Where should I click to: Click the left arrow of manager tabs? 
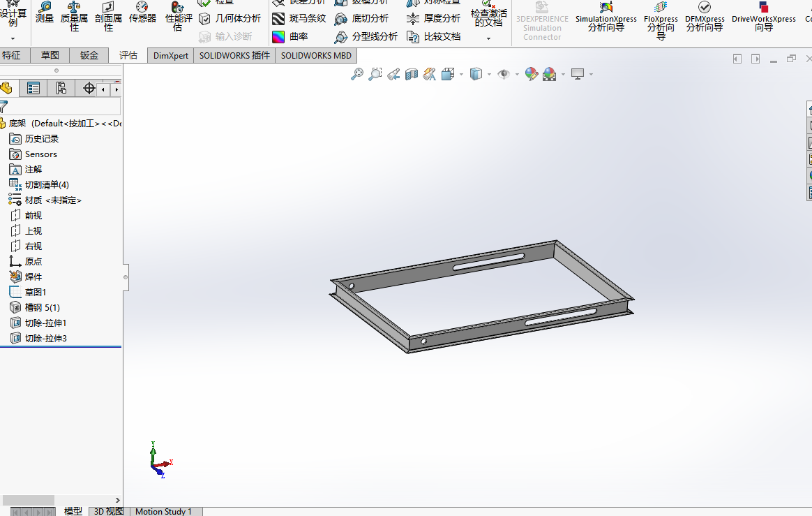(103, 89)
